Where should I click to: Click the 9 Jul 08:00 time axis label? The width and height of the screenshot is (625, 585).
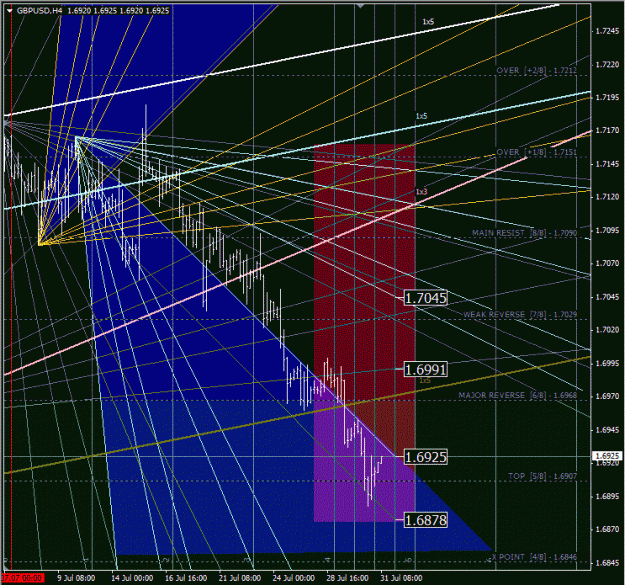(x=76, y=578)
